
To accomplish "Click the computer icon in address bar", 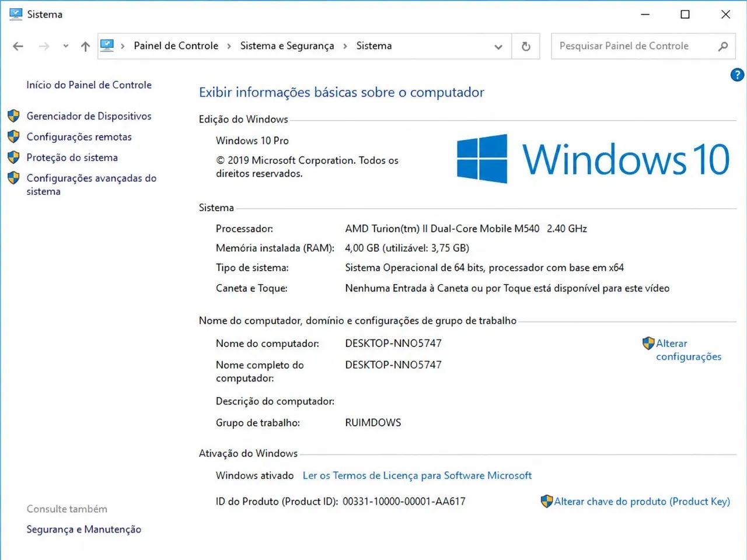I will (107, 45).
